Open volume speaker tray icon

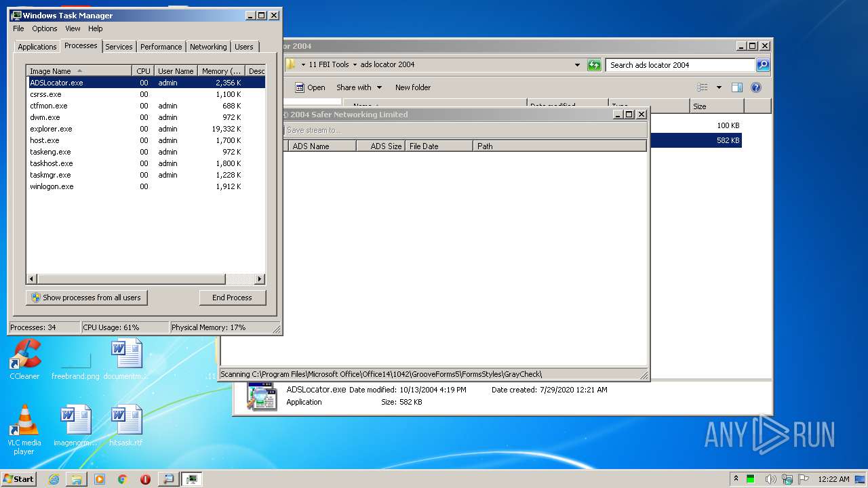[770, 479]
